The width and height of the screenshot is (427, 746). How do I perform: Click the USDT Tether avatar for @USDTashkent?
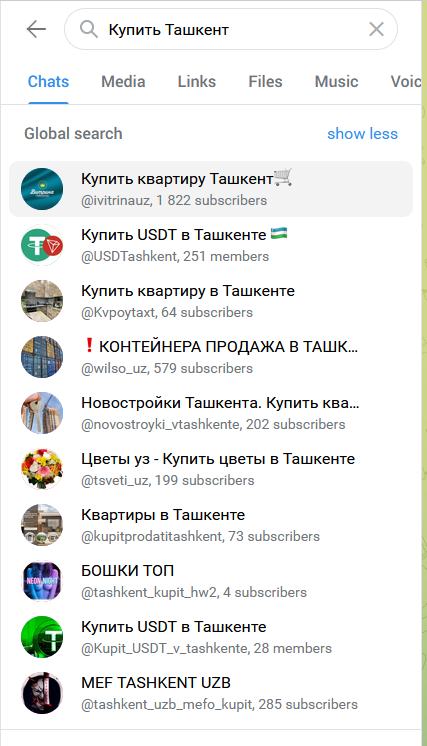pyautogui.click(x=42, y=245)
